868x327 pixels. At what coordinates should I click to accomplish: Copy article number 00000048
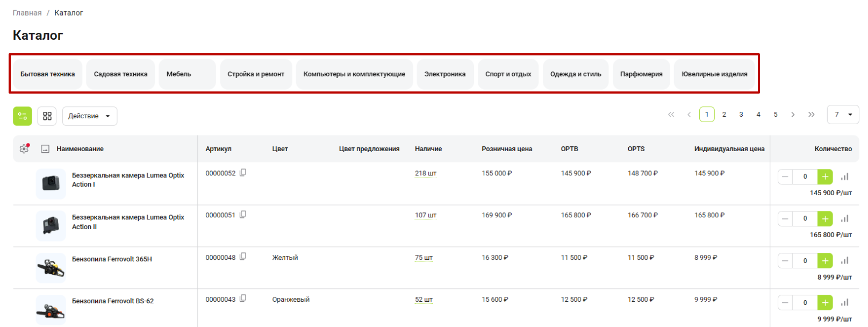coord(243,257)
